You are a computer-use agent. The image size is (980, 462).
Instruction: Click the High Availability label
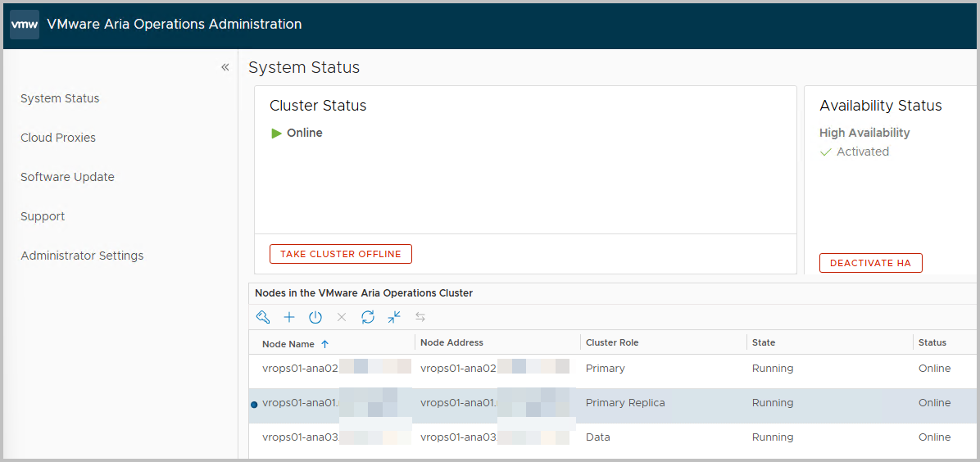[864, 133]
